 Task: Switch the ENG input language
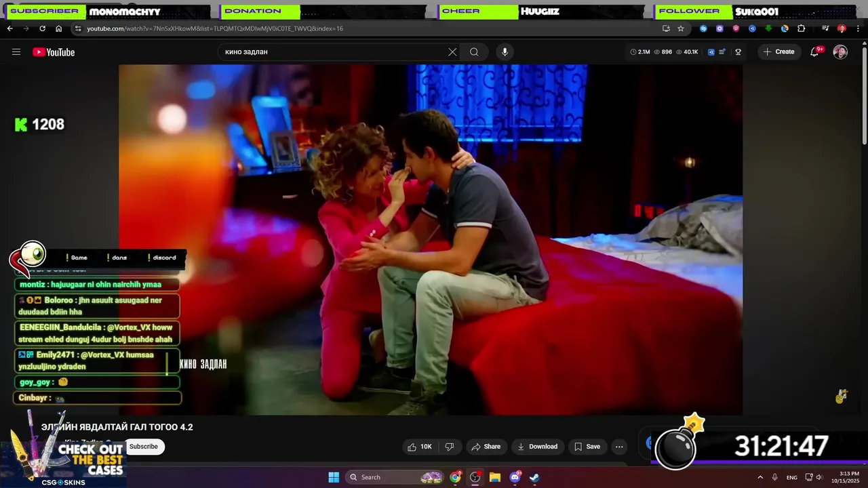(x=791, y=477)
